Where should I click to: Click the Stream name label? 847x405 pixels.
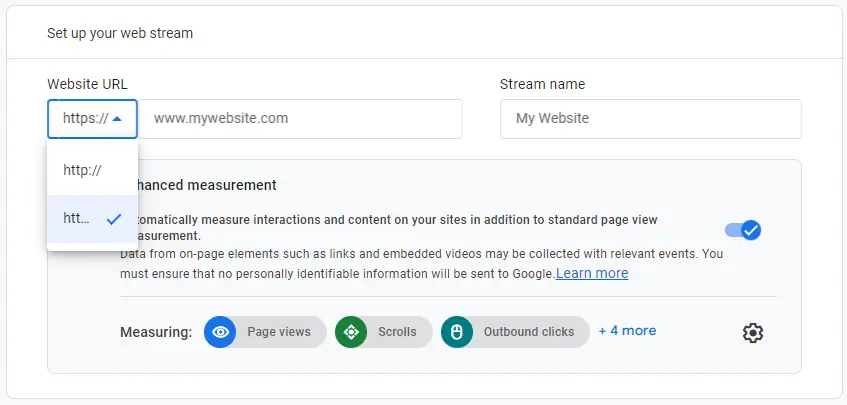click(542, 84)
